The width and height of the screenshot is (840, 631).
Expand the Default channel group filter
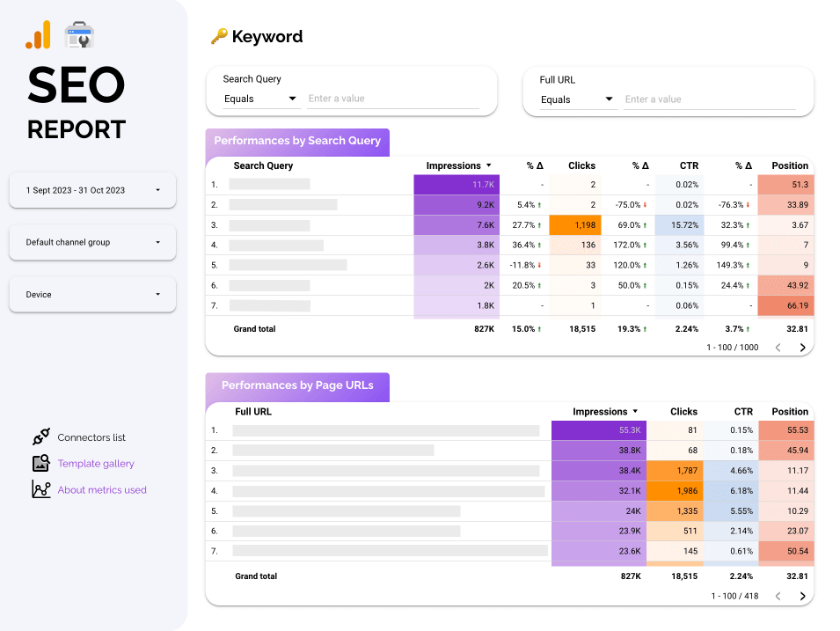[x=92, y=242]
